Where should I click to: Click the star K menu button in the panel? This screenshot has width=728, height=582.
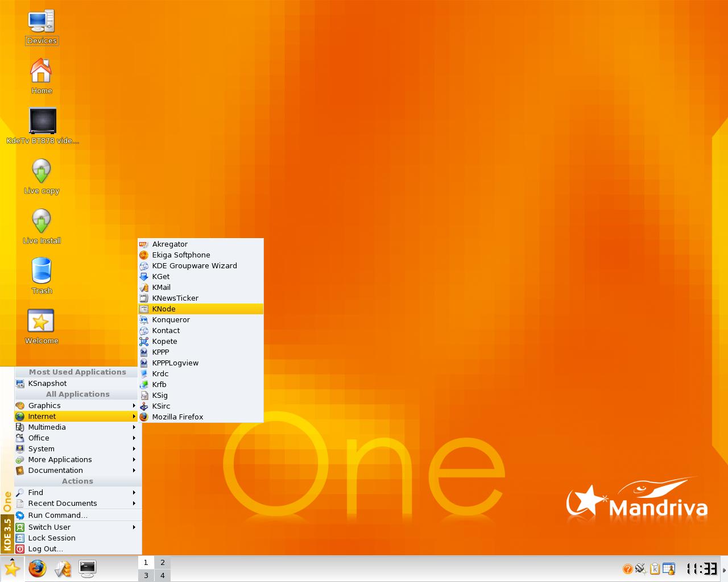(x=11, y=568)
